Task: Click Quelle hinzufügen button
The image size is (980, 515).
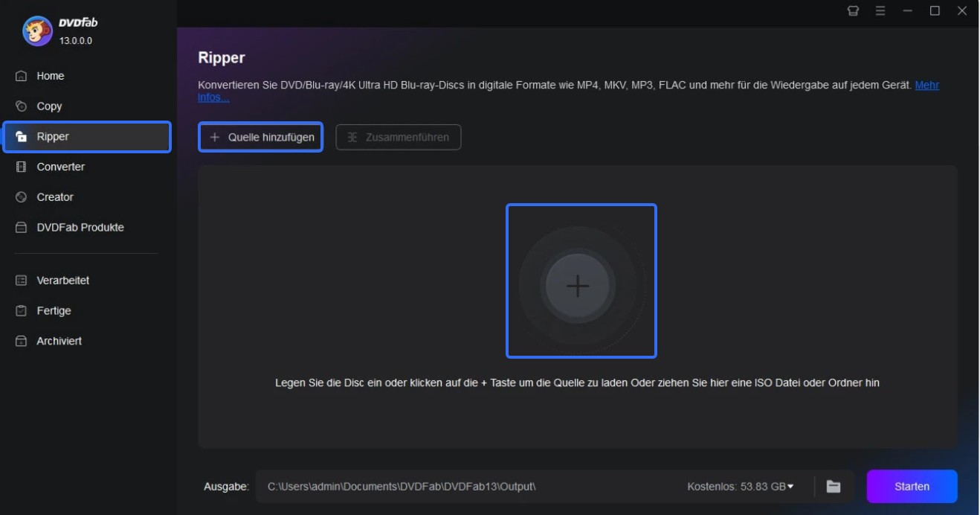Action: coord(261,138)
